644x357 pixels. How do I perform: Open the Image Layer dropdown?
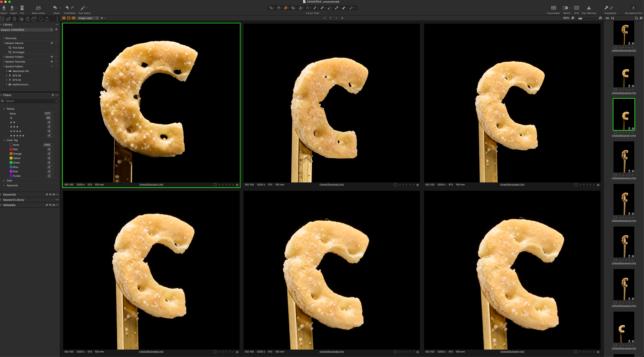pos(88,18)
